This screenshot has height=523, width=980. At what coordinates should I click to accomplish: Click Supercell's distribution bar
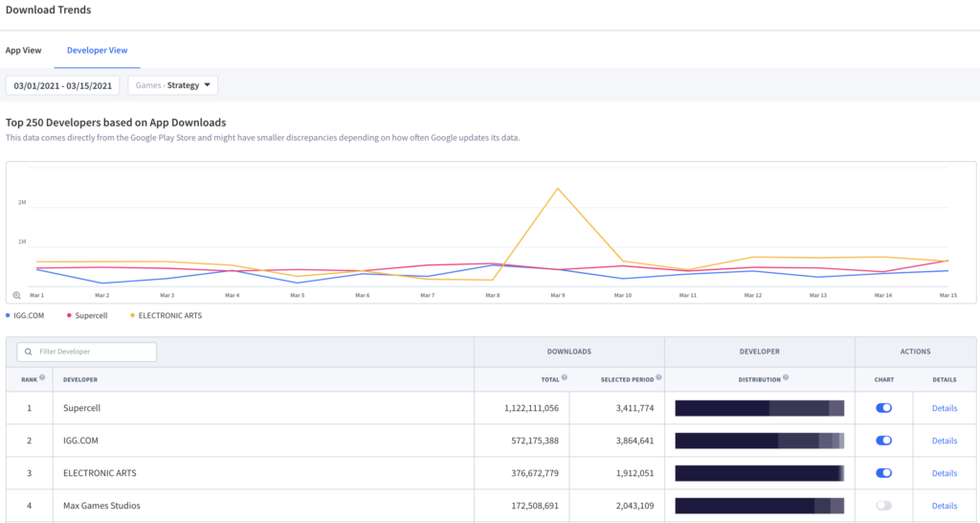[759, 408]
